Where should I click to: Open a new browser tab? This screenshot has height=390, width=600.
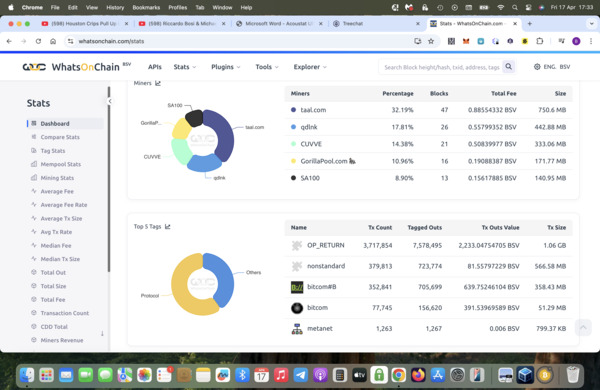tap(530, 24)
